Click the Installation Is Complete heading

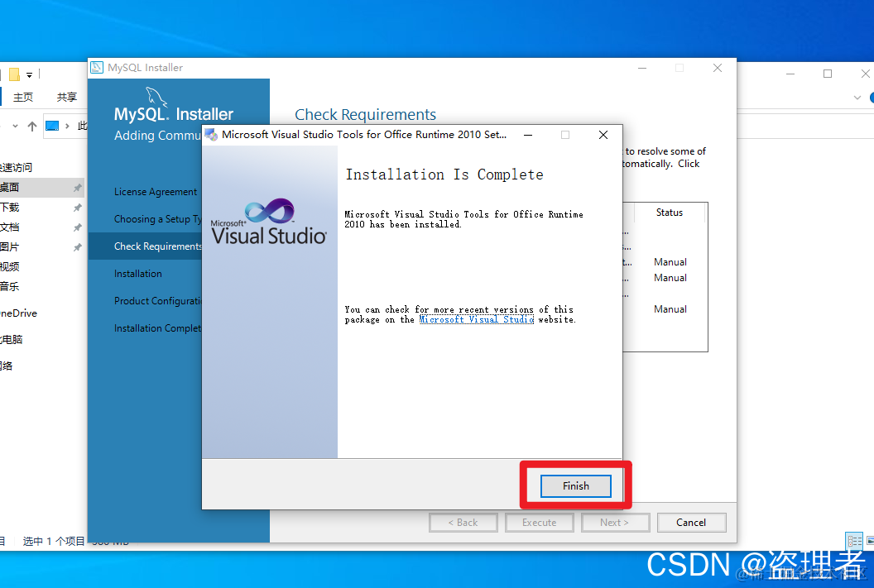444,174
